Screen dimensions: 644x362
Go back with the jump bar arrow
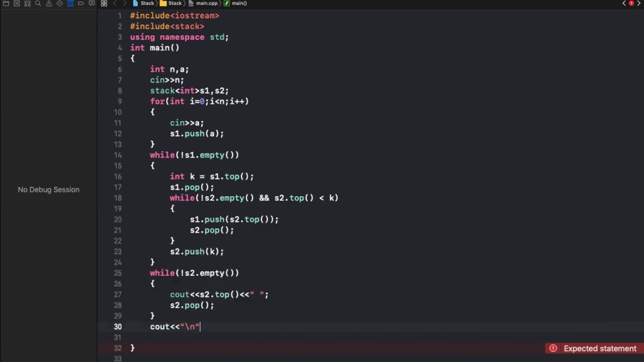pyautogui.click(x=115, y=4)
